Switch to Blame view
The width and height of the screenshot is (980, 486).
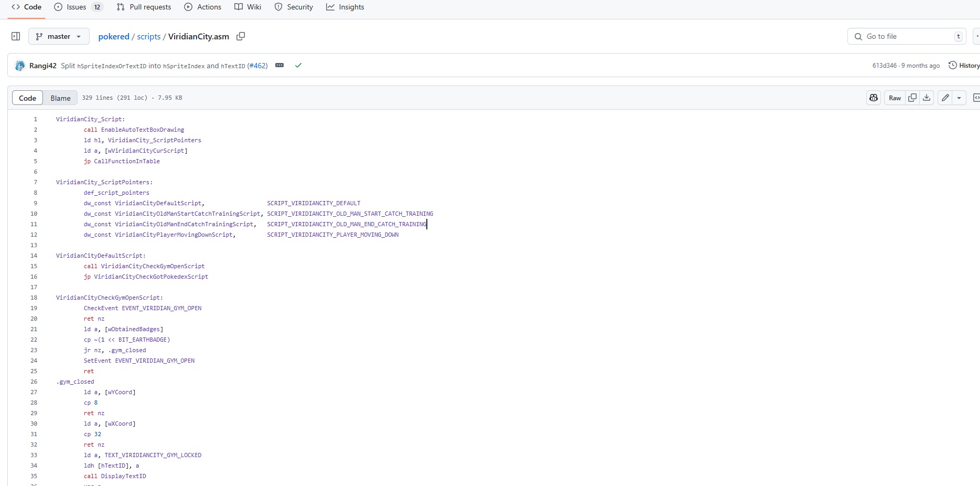pyautogui.click(x=60, y=98)
